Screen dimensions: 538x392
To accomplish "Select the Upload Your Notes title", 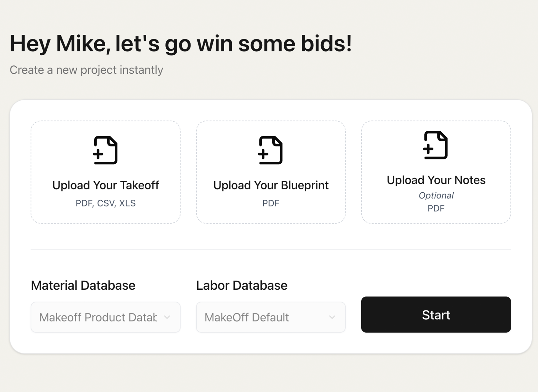I will 436,180.
